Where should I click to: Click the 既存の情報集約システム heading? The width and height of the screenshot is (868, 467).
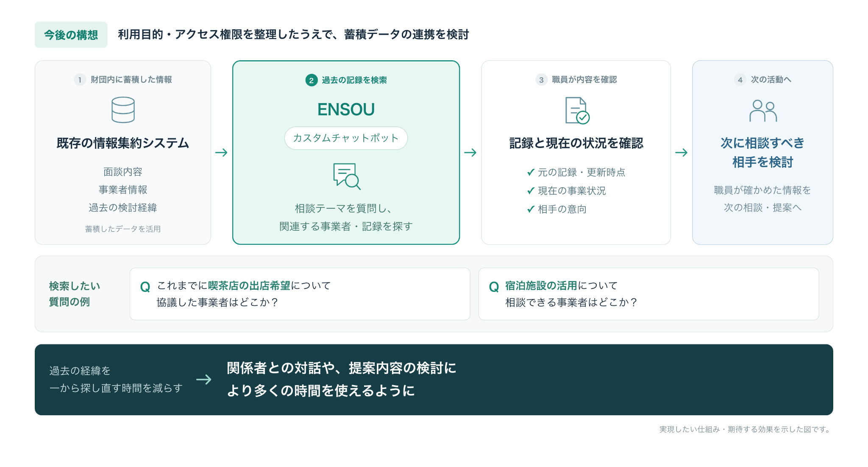coord(123,143)
